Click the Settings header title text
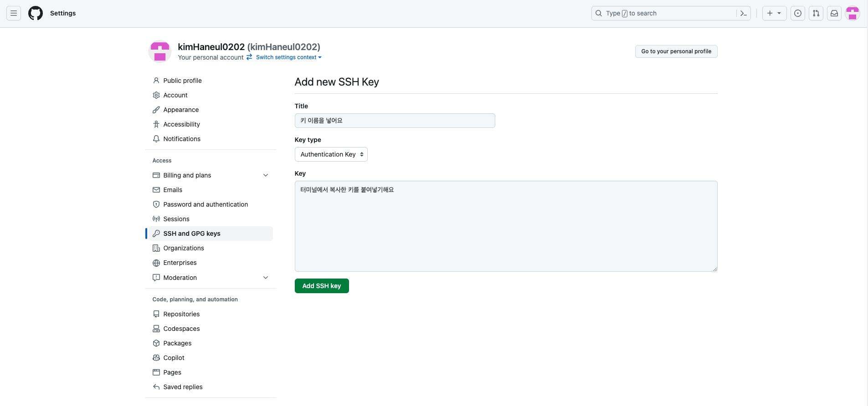The image size is (868, 406). click(x=63, y=13)
